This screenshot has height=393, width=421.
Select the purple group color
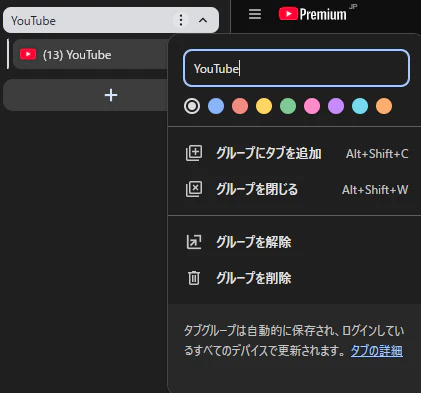point(336,106)
